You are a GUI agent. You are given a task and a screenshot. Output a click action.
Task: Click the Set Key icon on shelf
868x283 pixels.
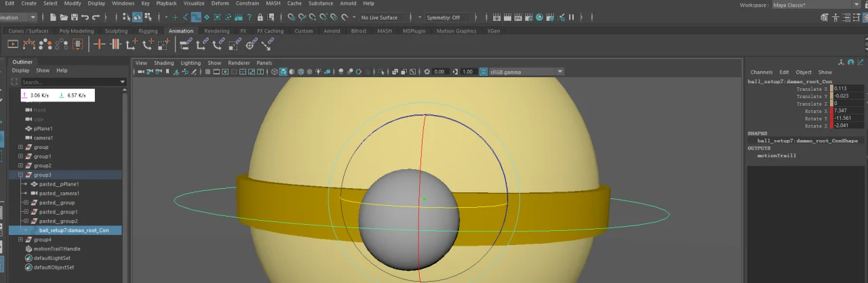(x=100, y=44)
